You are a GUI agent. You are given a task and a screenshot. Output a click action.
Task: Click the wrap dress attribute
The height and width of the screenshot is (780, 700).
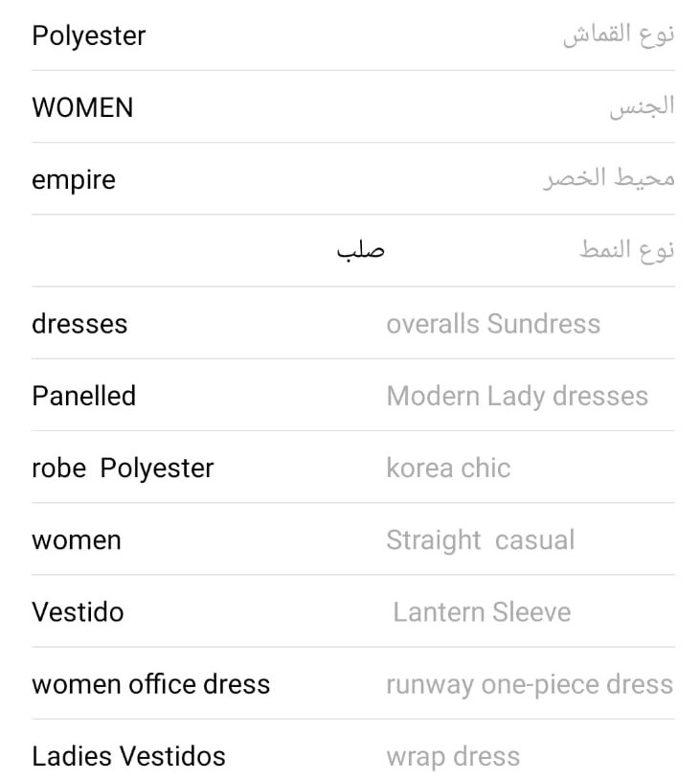(453, 756)
